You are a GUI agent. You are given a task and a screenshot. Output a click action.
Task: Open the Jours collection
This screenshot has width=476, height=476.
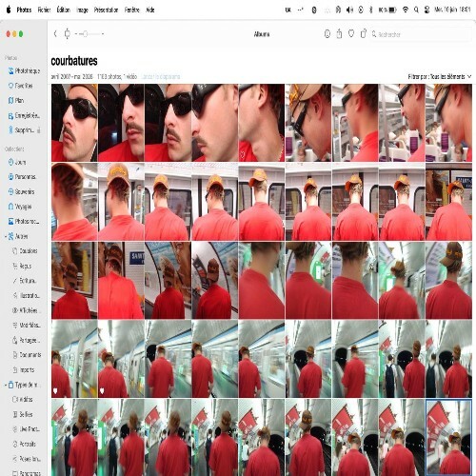[17, 162]
